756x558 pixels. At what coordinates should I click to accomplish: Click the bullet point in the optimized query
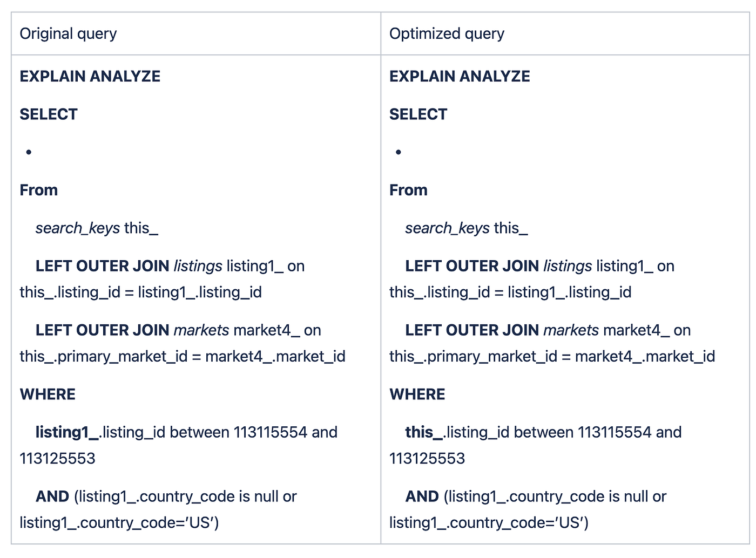pyautogui.click(x=399, y=152)
